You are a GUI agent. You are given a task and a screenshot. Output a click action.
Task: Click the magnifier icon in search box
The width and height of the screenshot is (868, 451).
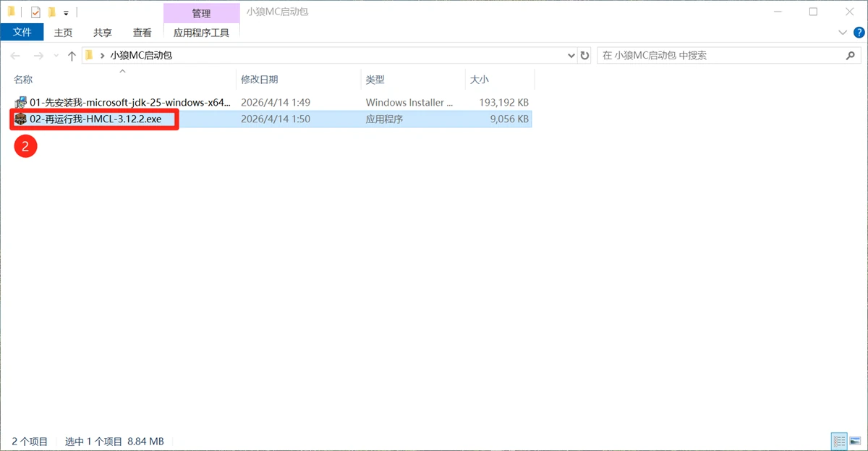click(x=851, y=56)
